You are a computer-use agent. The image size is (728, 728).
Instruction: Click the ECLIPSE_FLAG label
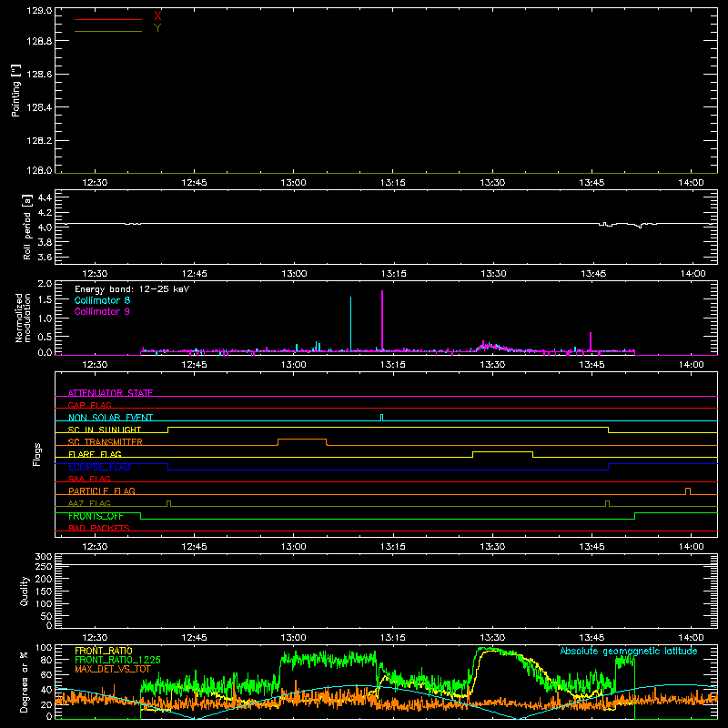(99, 467)
